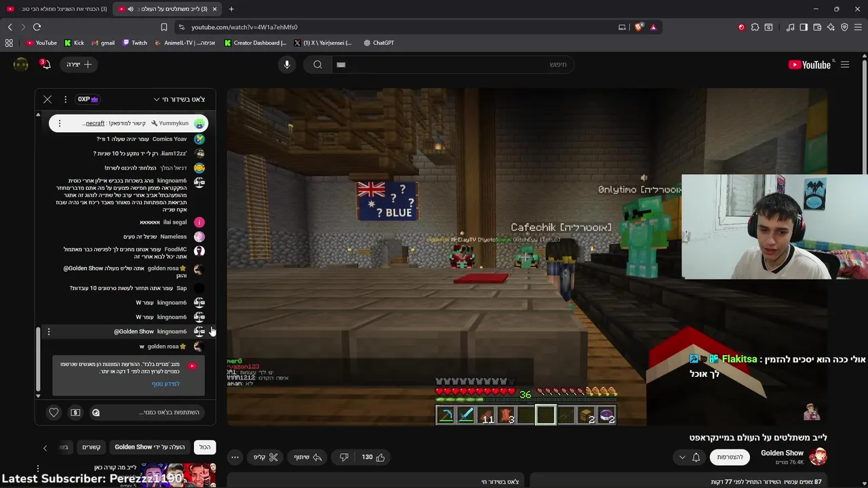Open the Creator Dashboard bookmark
868x488 pixels.
[x=255, y=43]
